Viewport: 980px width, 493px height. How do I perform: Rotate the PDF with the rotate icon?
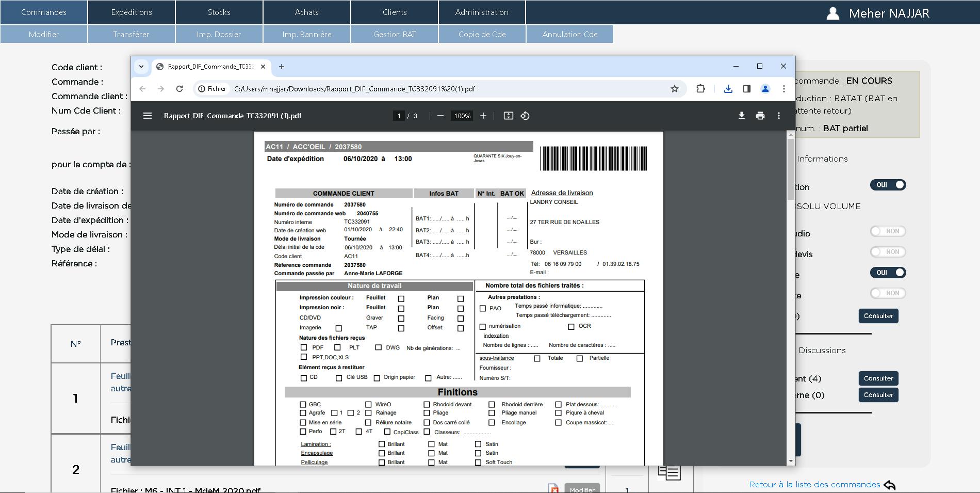pyautogui.click(x=525, y=116)
